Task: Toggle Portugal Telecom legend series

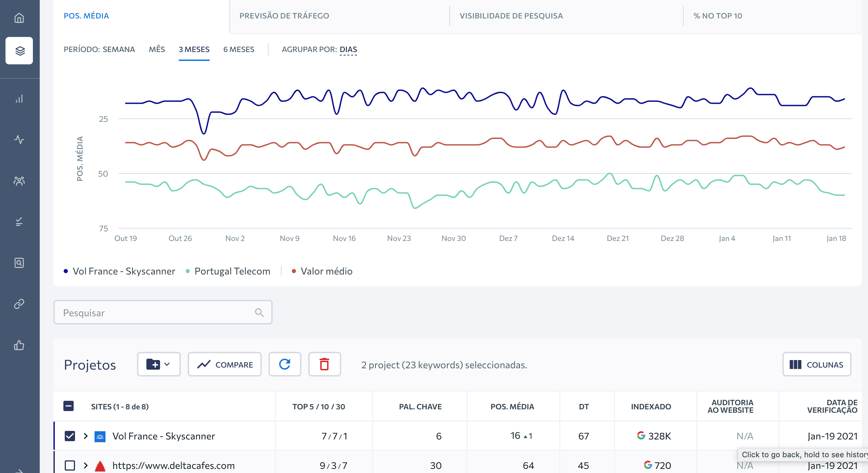Action: [x=228, y=271]
